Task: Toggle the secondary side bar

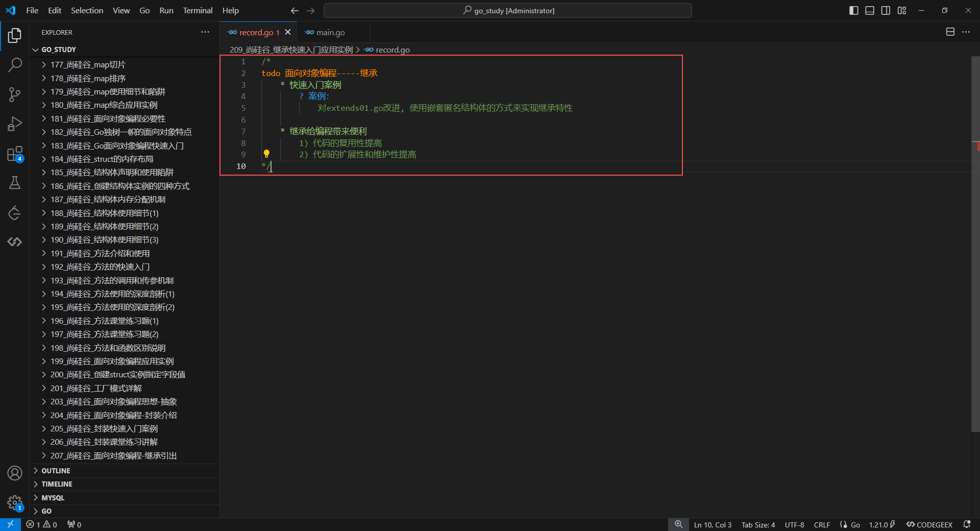Action: tap(886, 10)
